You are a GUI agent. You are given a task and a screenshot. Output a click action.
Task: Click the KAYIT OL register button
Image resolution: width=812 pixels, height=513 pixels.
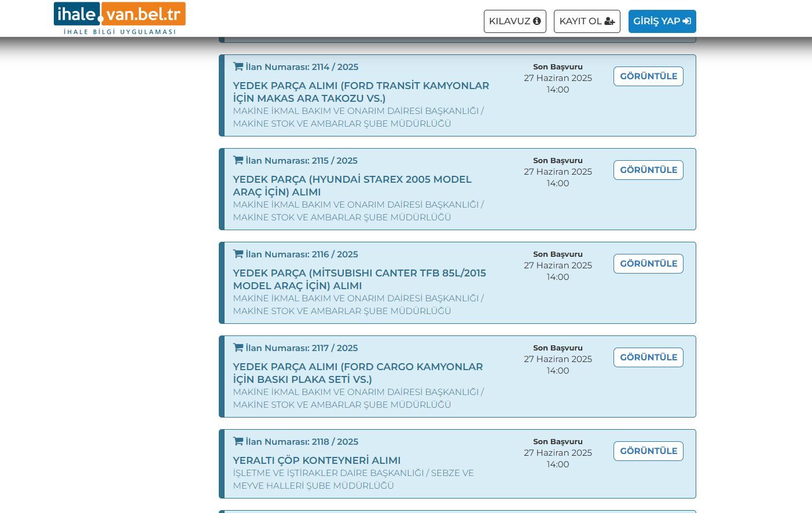[587, 21]
